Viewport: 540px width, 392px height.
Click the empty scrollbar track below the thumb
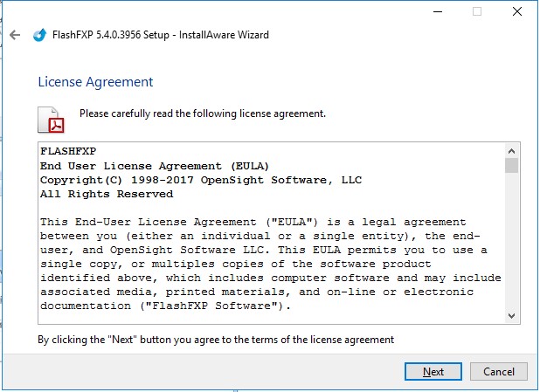(x=512, y=244)
